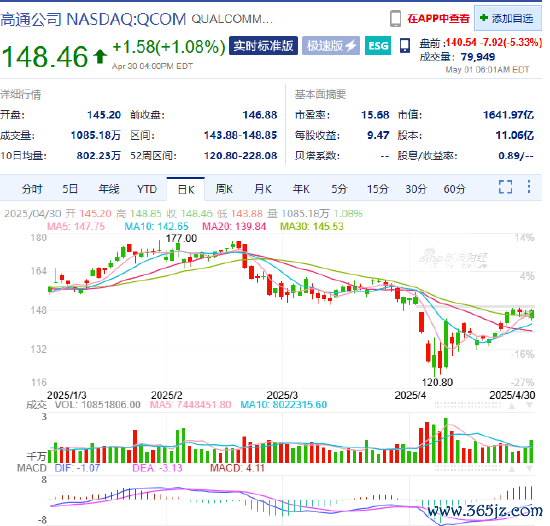Select the 30分 interval tab
The width and height of the screenshot is (550, 526).
(416, 189)
